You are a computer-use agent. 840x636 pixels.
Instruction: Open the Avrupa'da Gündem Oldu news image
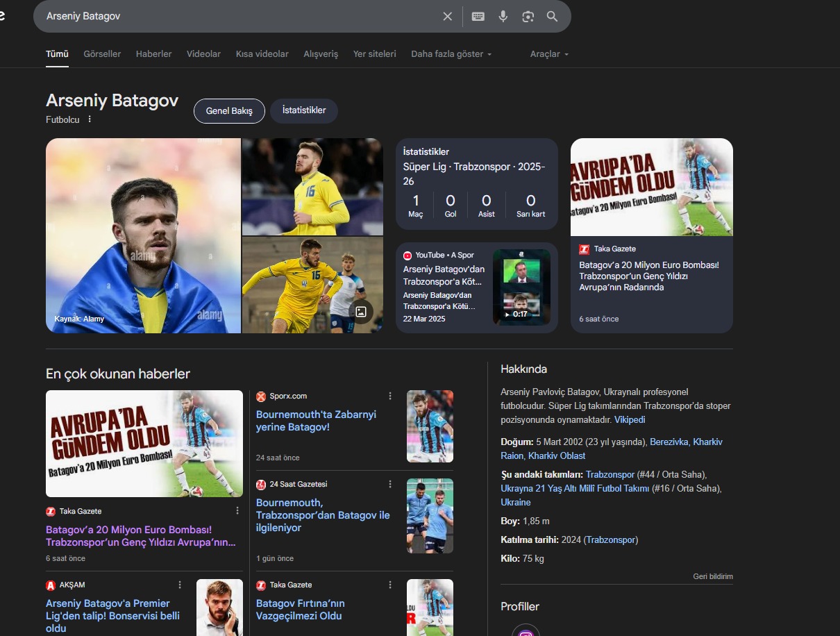coord(144,444)
